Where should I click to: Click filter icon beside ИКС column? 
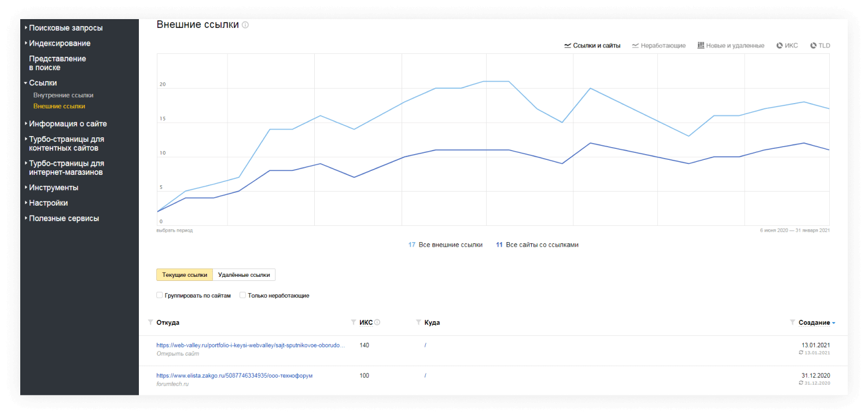point(354,322)
